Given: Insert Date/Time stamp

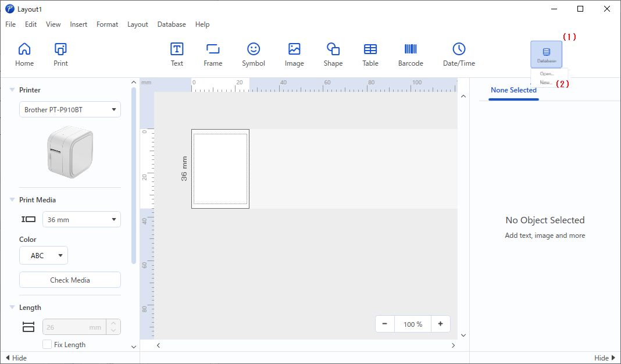Looking at the screenshot, I should (x=459, y=55).
